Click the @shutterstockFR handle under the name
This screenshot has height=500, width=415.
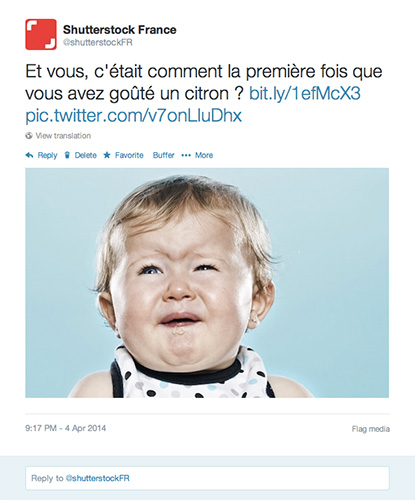[98, 43]
